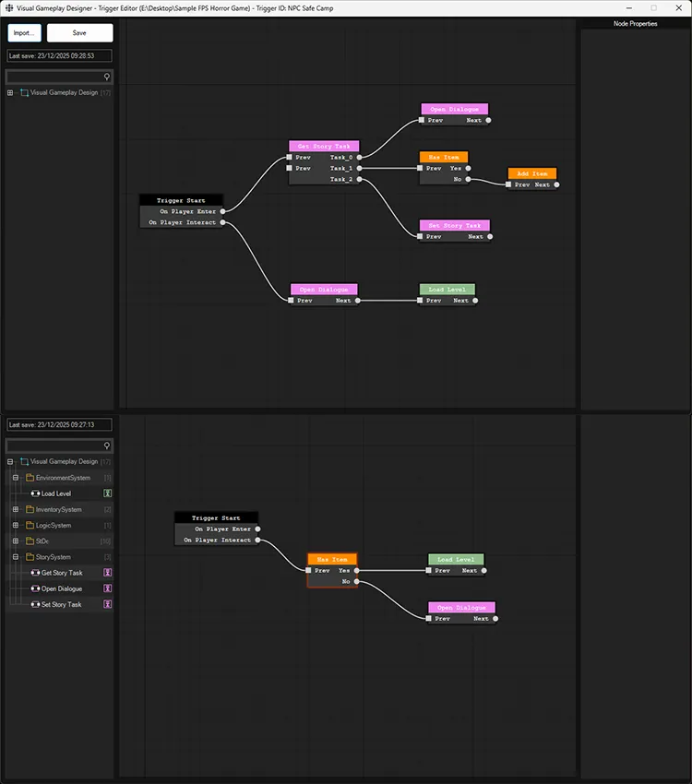Click the magnifier icon in the top panel search box
The image size is (692, 784).
click(x=107, y=77)
